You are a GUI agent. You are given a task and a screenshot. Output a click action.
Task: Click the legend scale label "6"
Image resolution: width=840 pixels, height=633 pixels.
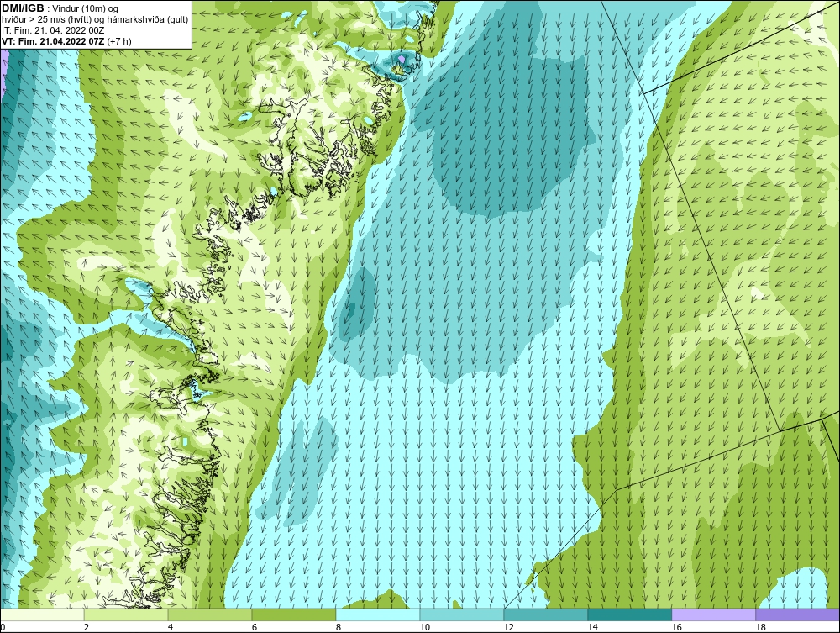pos(255,627)
